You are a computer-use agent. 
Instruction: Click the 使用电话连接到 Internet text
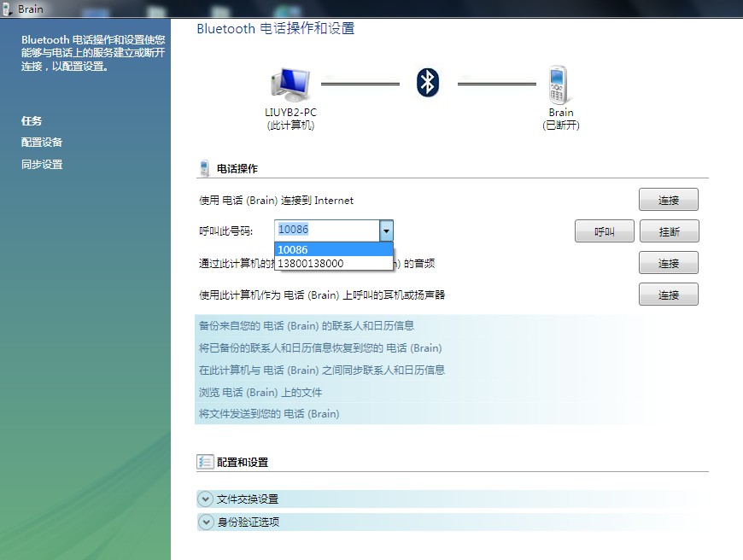click(x=276, y=201)
